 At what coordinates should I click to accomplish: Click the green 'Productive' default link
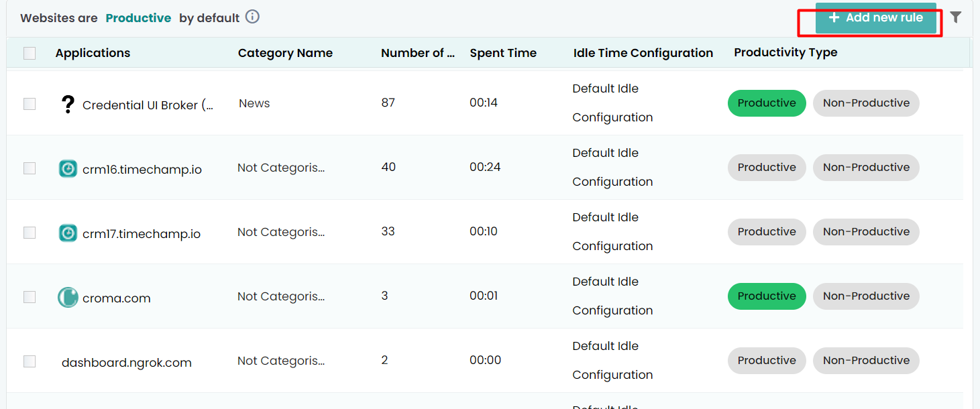[138, 18]
